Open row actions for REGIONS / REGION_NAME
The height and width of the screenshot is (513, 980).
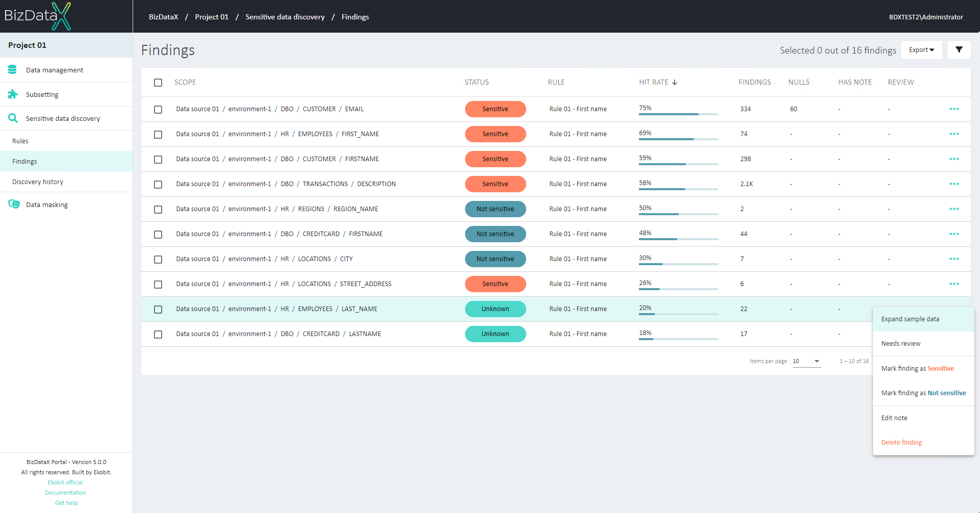click(954, 209)
